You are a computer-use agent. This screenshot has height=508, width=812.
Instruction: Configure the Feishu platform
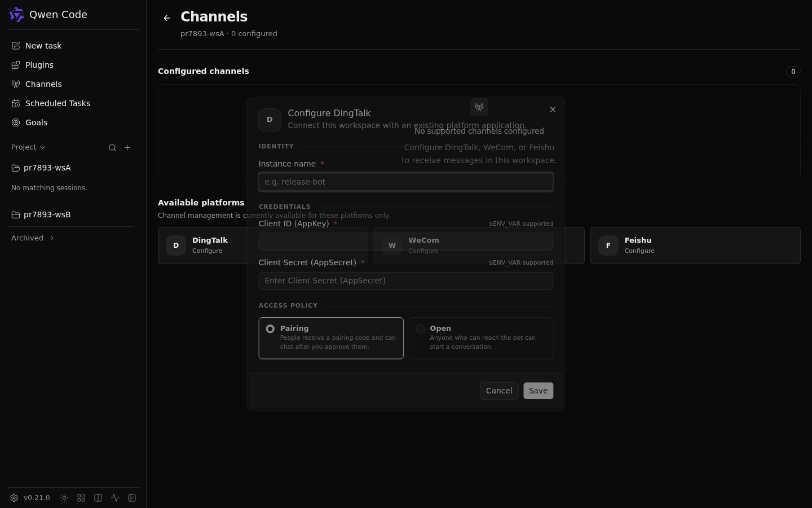[695, 246]
